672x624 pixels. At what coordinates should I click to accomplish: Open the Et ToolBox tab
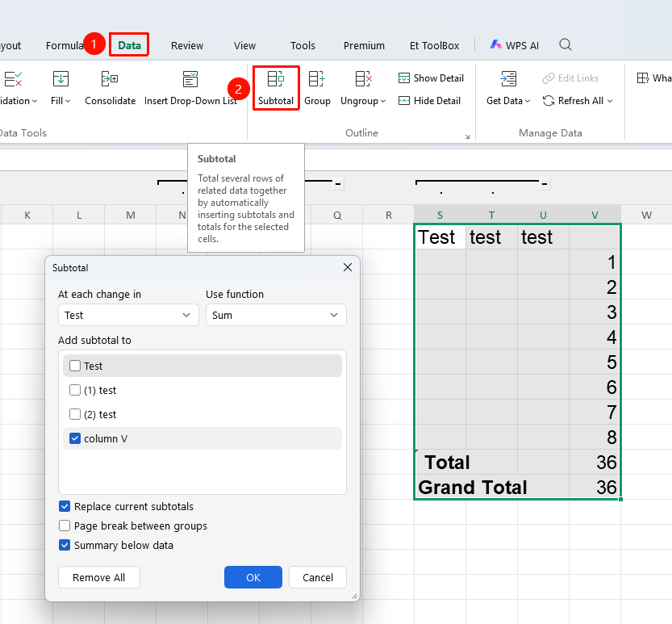click(x=434, y=45)
